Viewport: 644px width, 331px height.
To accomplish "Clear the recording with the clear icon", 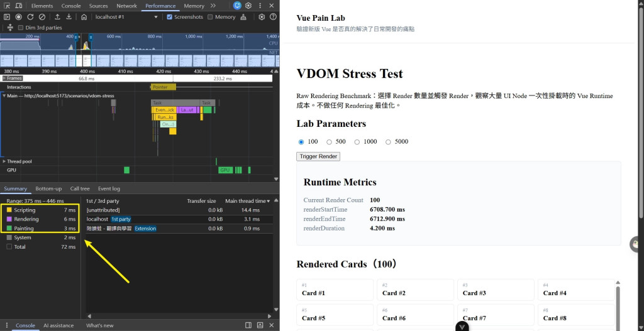I will (x=42, y=17).
